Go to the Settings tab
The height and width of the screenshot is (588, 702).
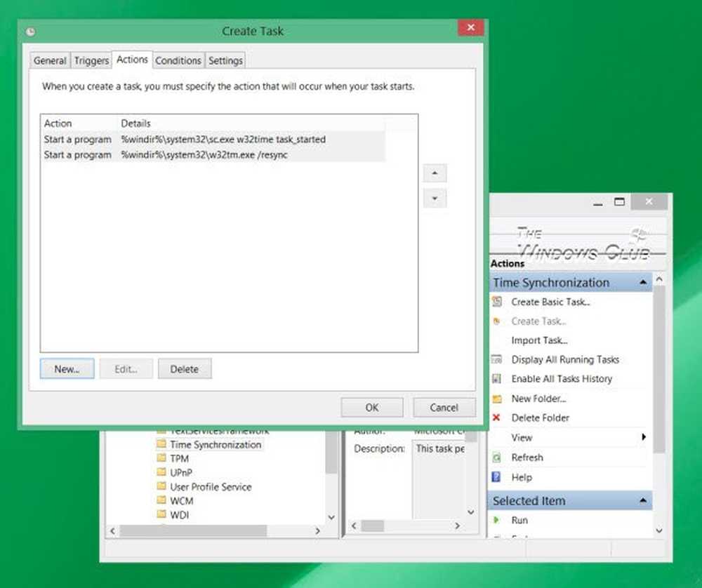225,60
